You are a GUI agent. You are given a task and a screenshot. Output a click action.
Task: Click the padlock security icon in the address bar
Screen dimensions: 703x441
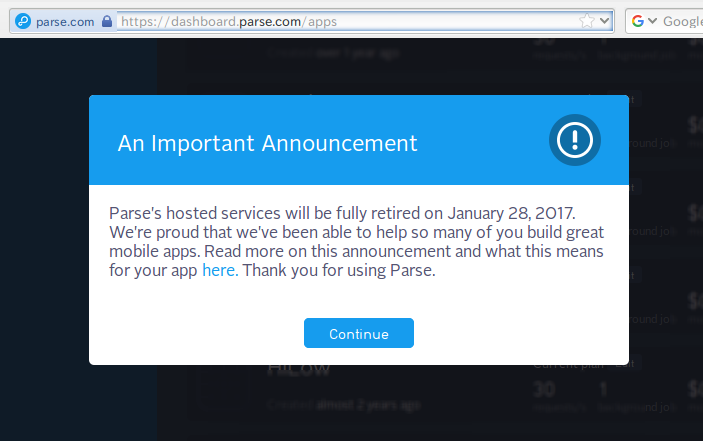point(107,21)
